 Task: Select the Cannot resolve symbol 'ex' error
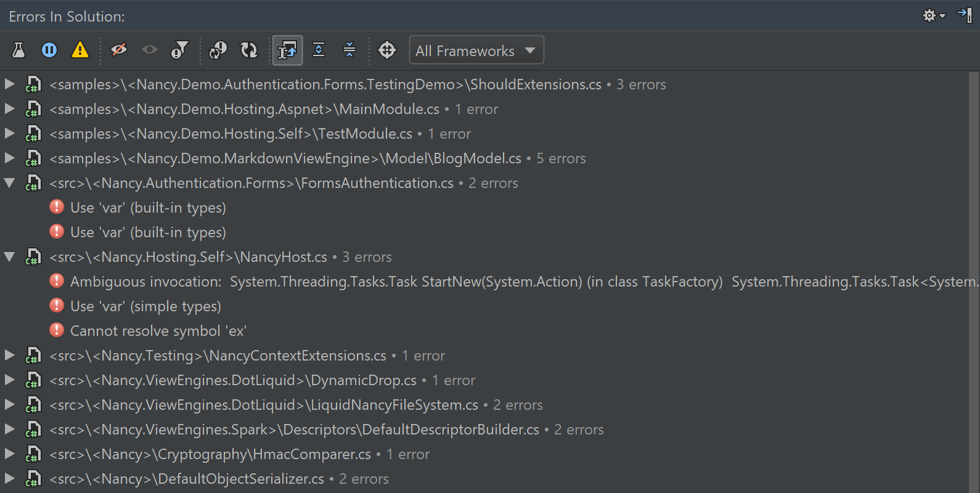click(484, 331)
